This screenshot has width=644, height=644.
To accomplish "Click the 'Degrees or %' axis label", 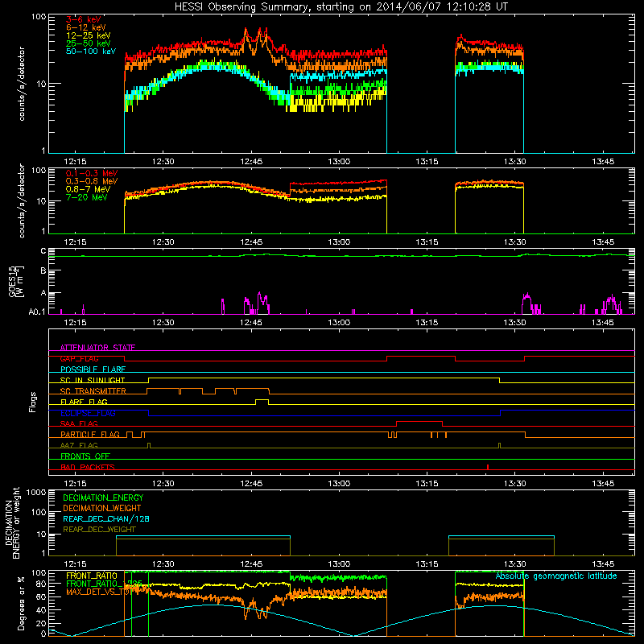I will click(21, 603).
